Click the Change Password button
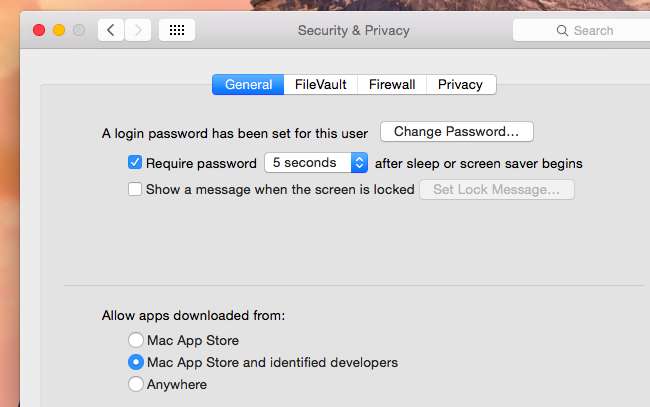This screenshot has height=407, width=650. coord(456,131)
